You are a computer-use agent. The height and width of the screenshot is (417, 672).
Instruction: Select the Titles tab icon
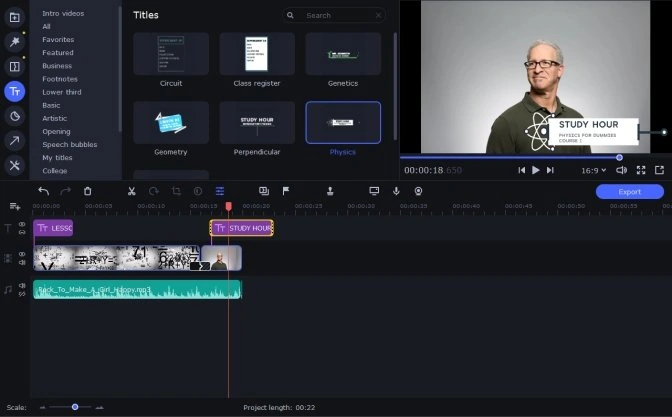coord(15,91)
